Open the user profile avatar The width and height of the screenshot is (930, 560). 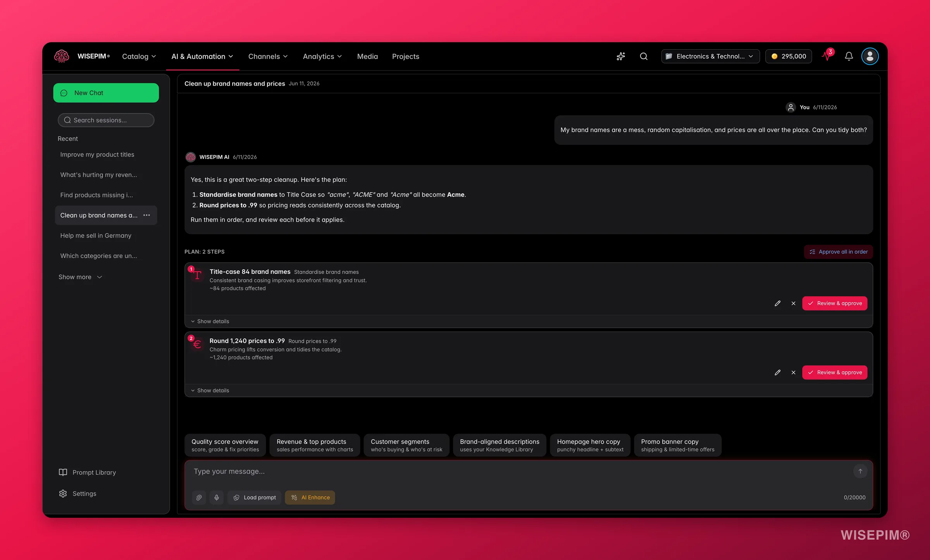(x=870, y=57)
